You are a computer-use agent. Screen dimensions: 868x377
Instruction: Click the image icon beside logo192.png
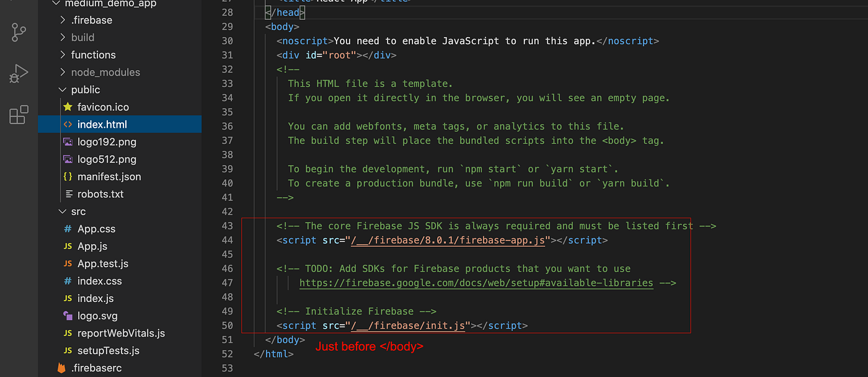[68, 141]
